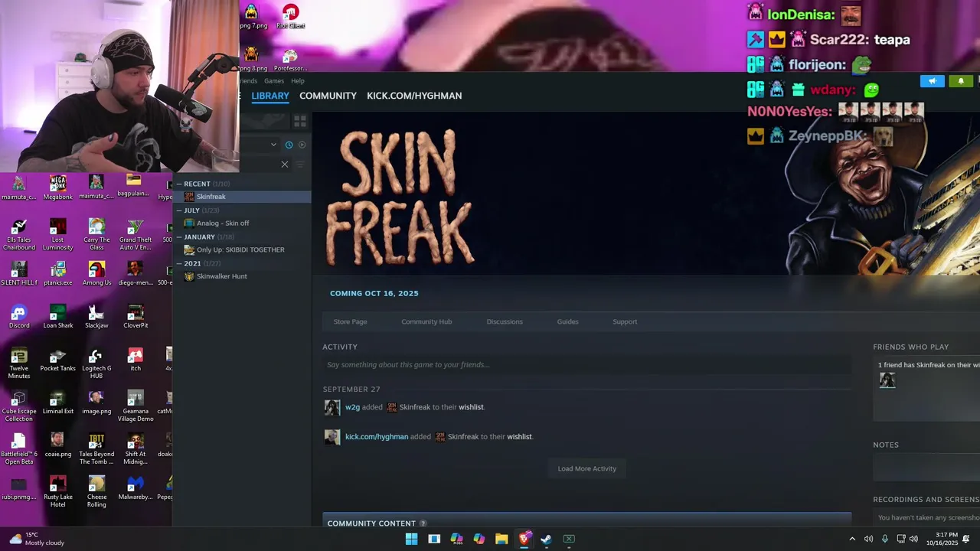
Task: Clear the library search field
Action: [285, 164]
